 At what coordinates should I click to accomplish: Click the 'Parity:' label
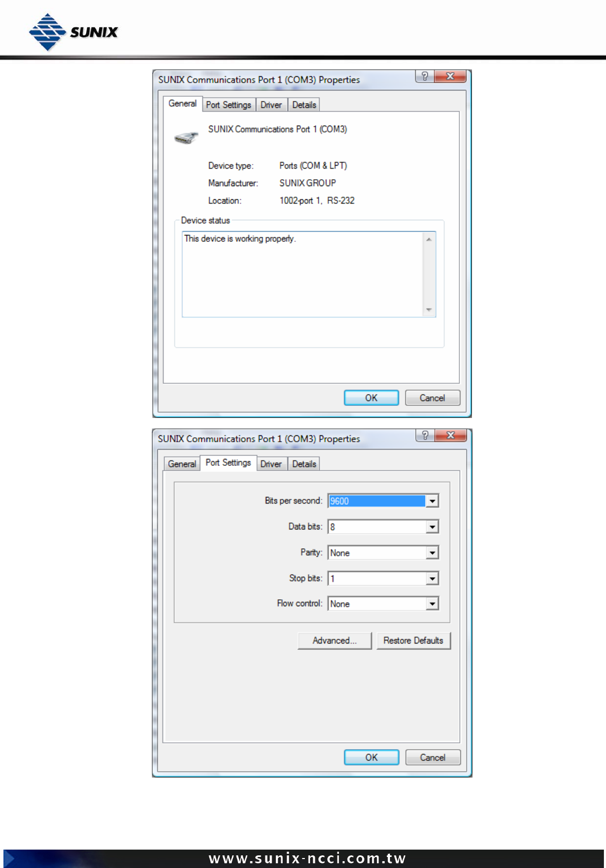(x=311, y=552)
